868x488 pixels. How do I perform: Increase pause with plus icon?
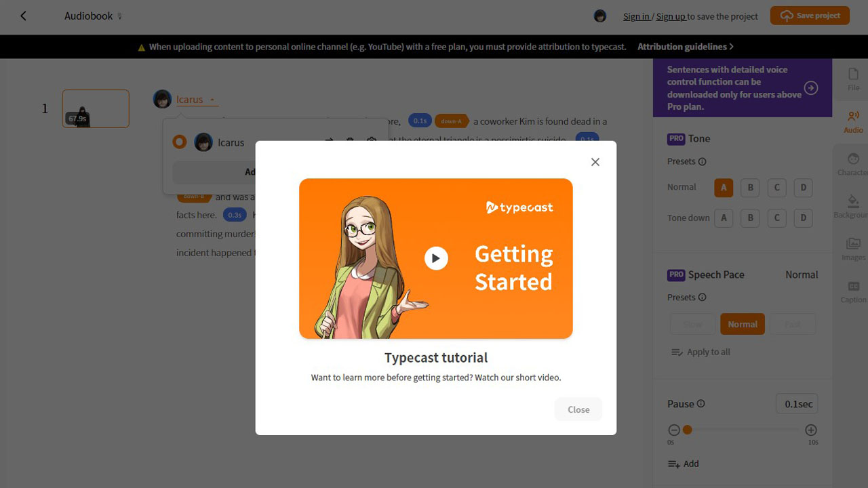click(x=811, y=430)
